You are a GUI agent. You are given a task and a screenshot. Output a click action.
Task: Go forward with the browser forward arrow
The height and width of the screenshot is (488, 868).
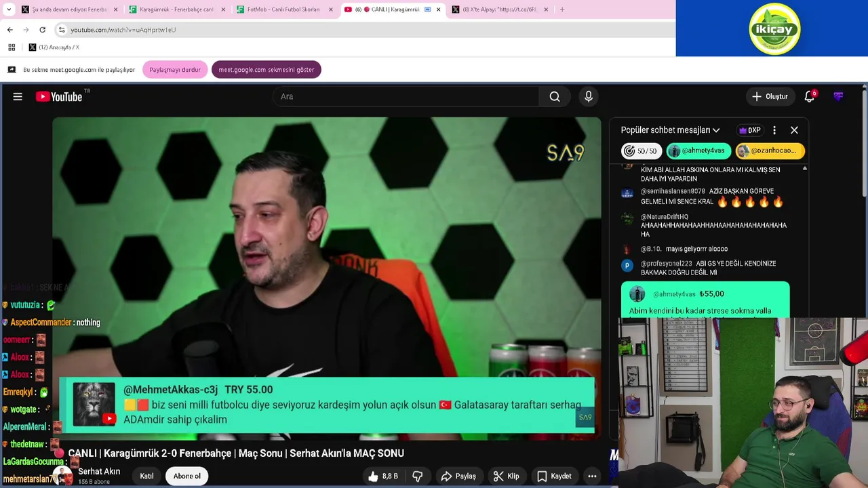pyautogui.click(x=26, y=30)
